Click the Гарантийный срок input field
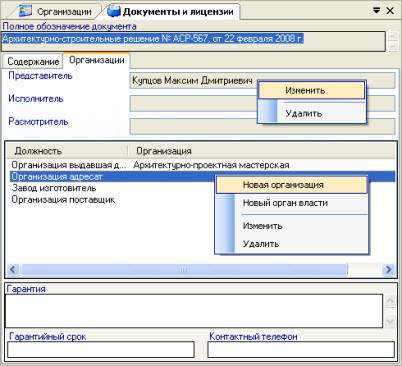 [101, 350]
